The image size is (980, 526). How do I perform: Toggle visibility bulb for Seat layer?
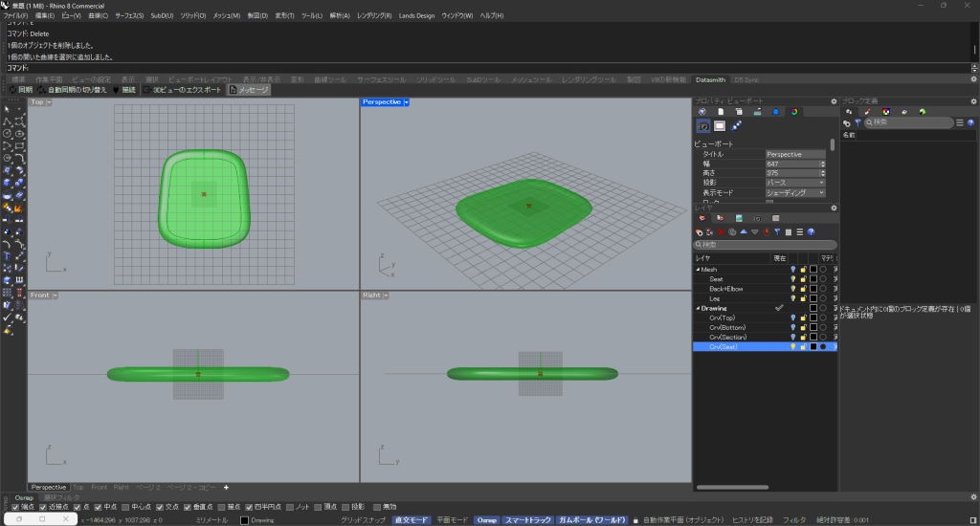point(792,279)
